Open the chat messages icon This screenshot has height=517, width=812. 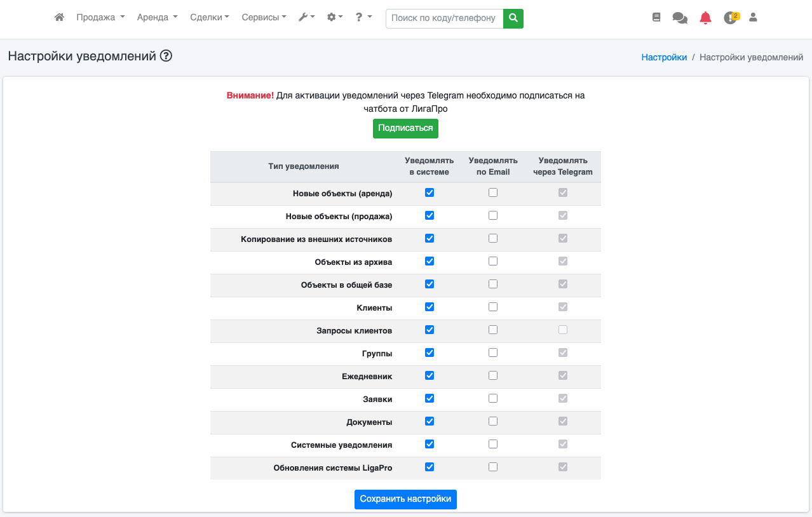[x=680, y=18]
